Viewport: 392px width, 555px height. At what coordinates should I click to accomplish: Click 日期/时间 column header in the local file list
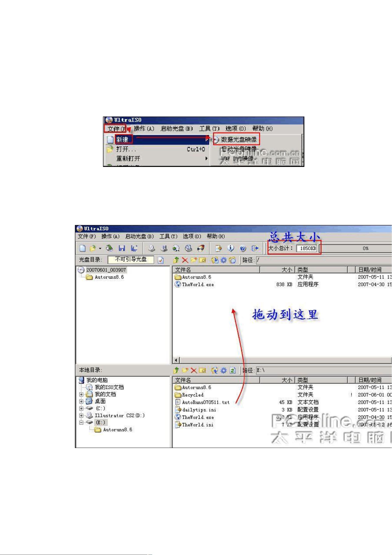tap(374, 380)
